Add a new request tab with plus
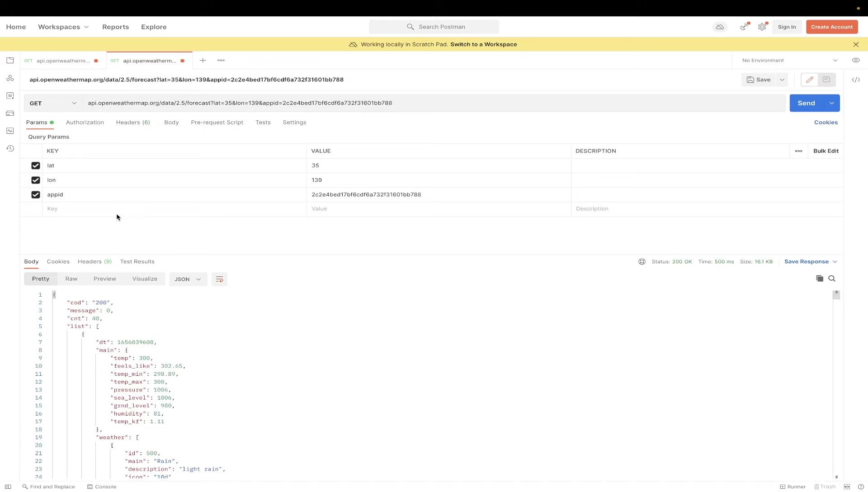The width and height of the screenshot is (868, 492). click(203, 60)
